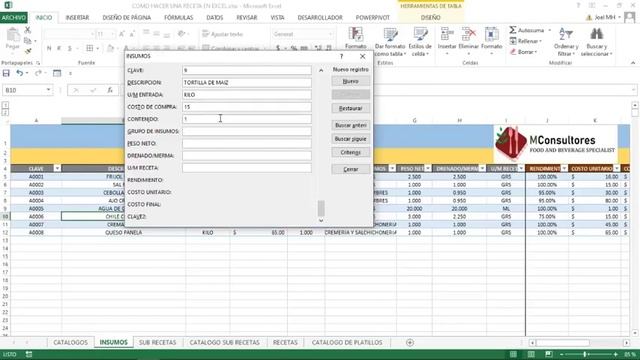Screen dimensions: 640x360
Task: Open the DRENADO/MERMA column filter dropdown
Action: point(482,168)
